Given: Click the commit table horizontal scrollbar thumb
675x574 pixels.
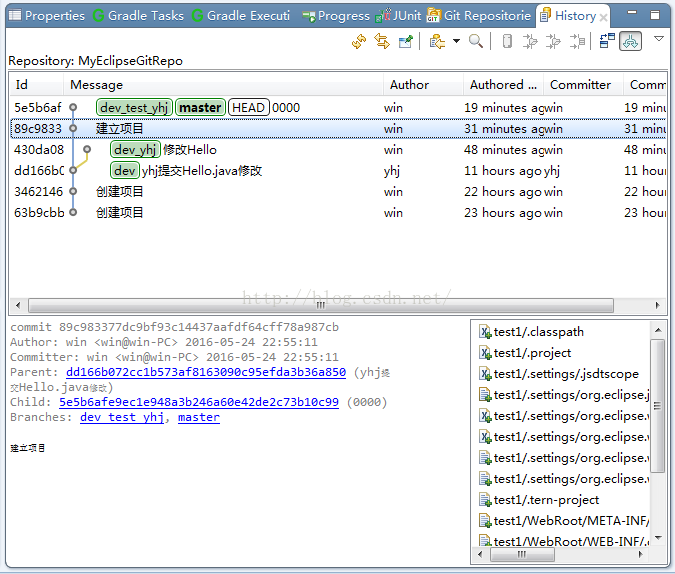Looking at the screenshot, I should (x=321, y=306).
